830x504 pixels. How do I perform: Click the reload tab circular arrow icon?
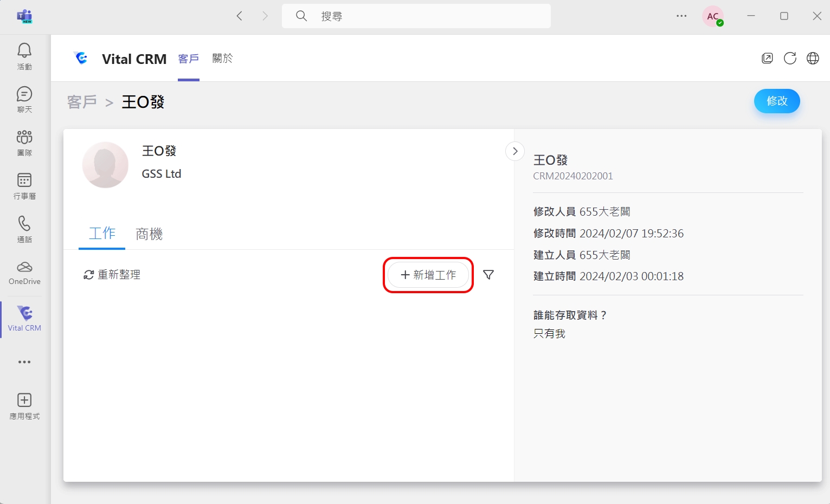[790, 59]
